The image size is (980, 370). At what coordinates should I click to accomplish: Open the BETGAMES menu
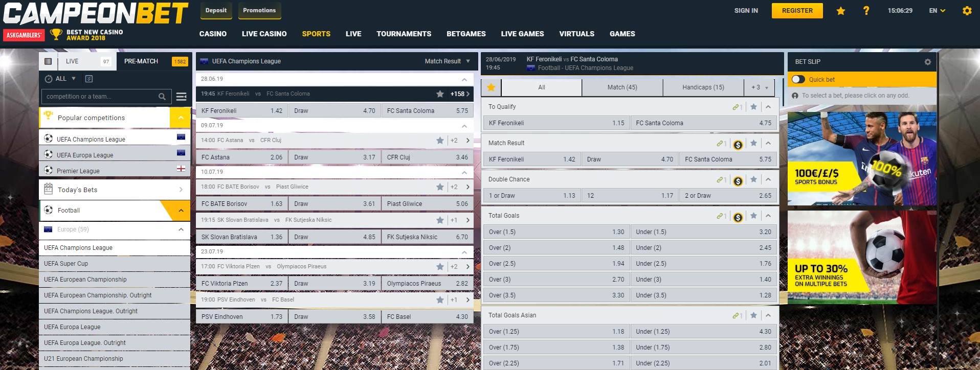tap(466, 34)
